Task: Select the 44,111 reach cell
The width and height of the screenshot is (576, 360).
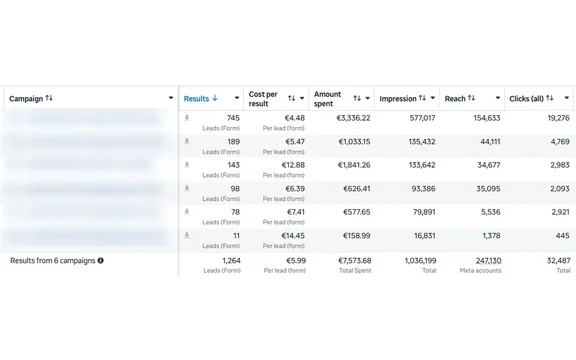Action: (x=490, y=141)
